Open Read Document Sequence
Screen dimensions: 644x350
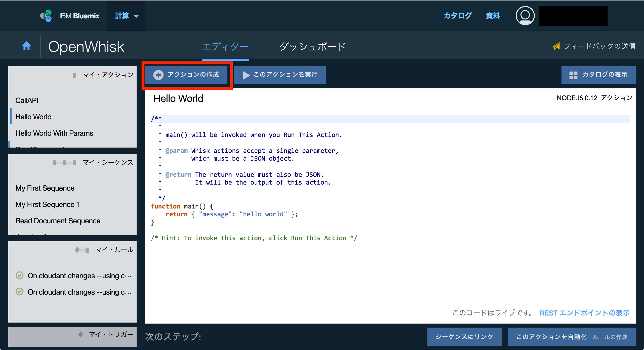tap(58, 221)
